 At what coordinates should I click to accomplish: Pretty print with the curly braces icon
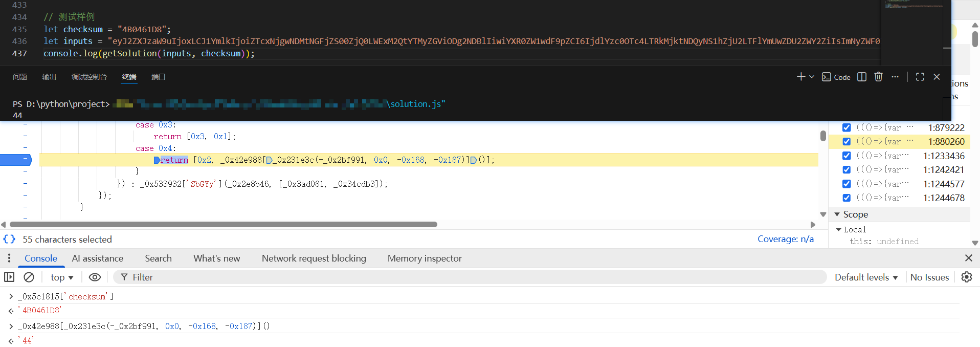(9, 239)
